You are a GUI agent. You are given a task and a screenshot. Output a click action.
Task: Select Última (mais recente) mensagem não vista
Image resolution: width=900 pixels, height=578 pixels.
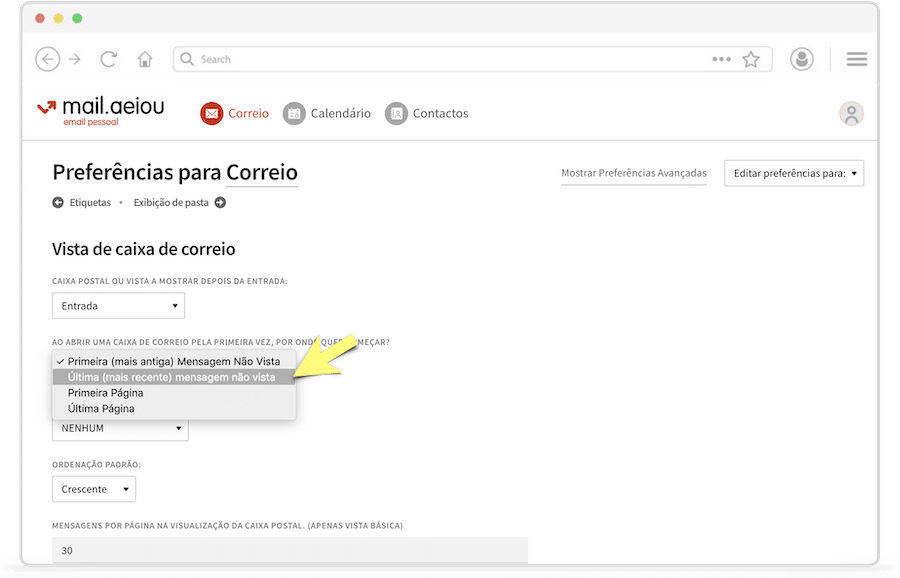[x=171, y=377]
